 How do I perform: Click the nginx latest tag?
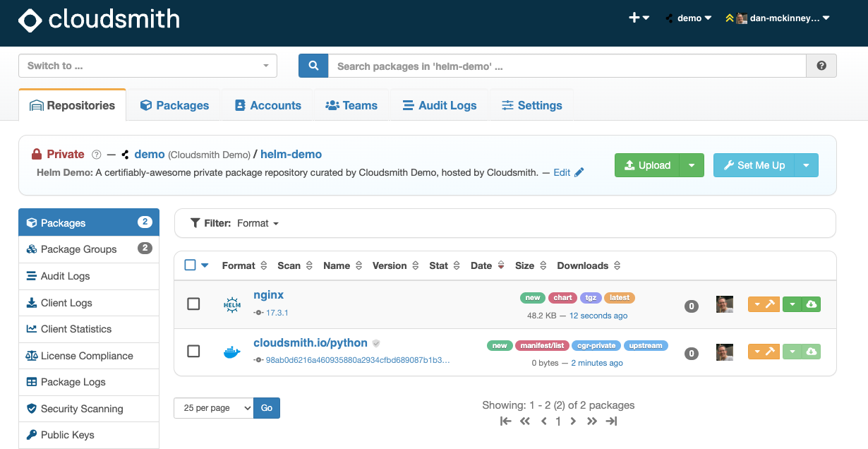(619, 298)
